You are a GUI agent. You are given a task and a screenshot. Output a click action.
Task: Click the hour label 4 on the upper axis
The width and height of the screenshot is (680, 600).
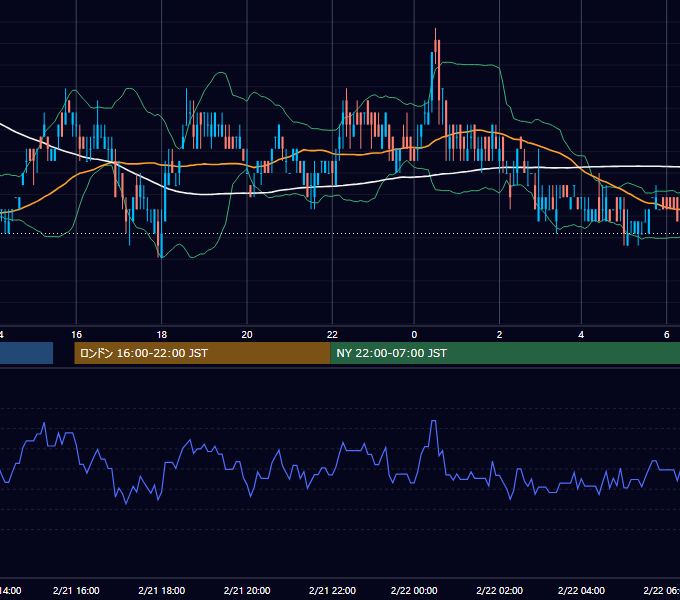pyautogui.click(x=581, y=335)
